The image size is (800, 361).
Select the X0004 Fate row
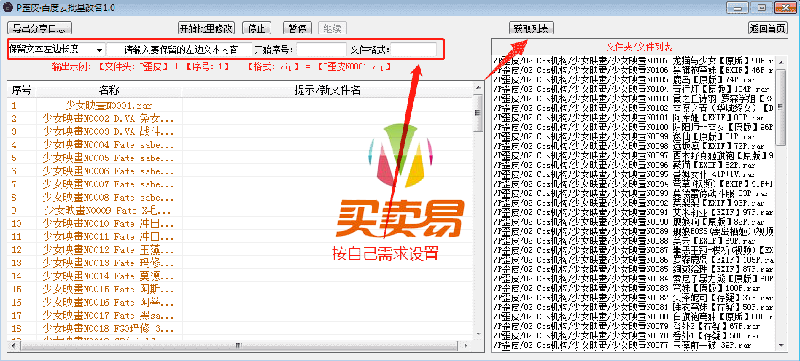(241, 144)
